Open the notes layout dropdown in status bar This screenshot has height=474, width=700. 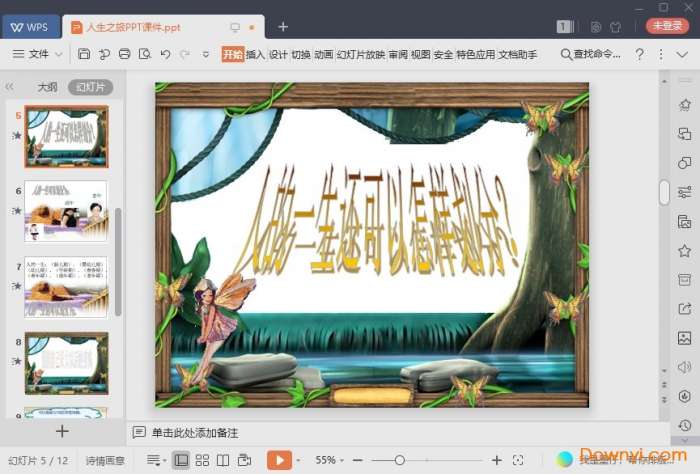(156, 460)
